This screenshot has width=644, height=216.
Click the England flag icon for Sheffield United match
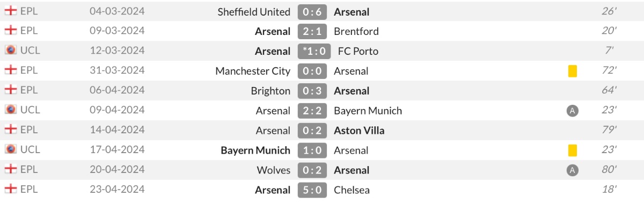(10, 11)
